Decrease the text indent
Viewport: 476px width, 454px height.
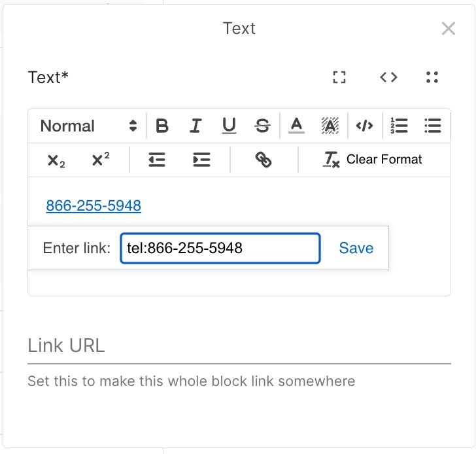tap(157, 160)
